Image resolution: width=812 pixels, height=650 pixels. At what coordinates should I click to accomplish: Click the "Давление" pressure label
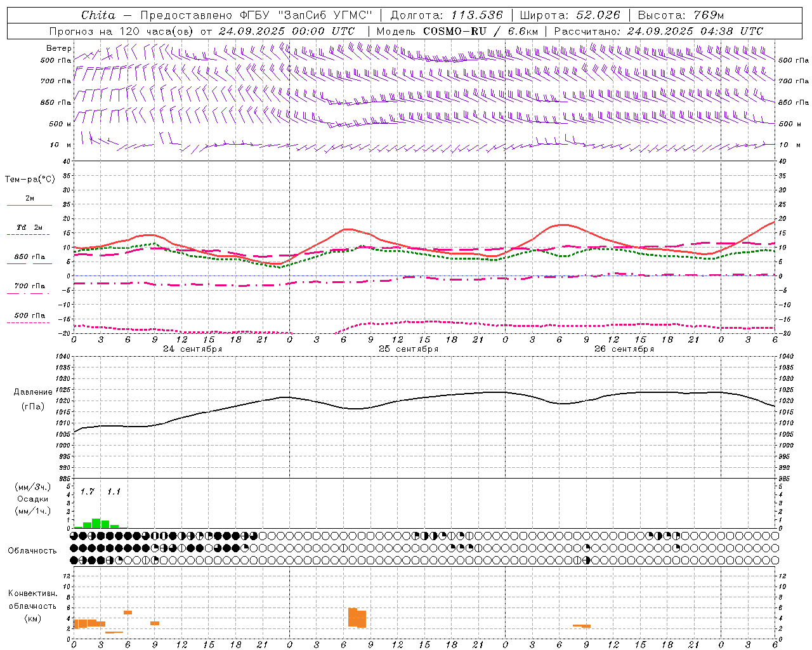coord(32,392)
